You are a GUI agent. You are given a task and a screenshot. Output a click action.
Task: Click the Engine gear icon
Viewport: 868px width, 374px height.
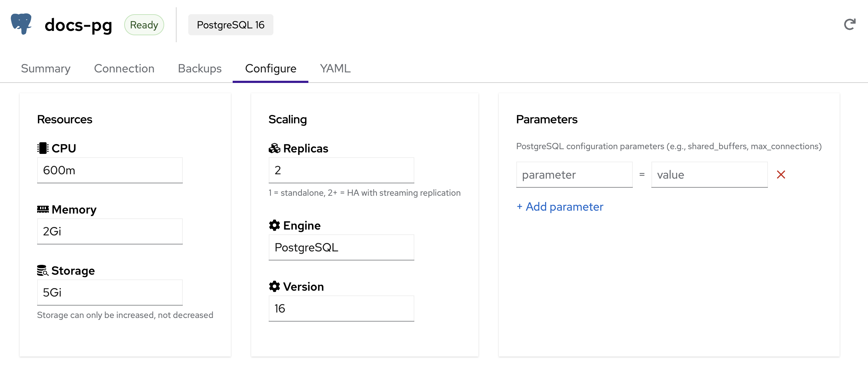click(274, 225)
